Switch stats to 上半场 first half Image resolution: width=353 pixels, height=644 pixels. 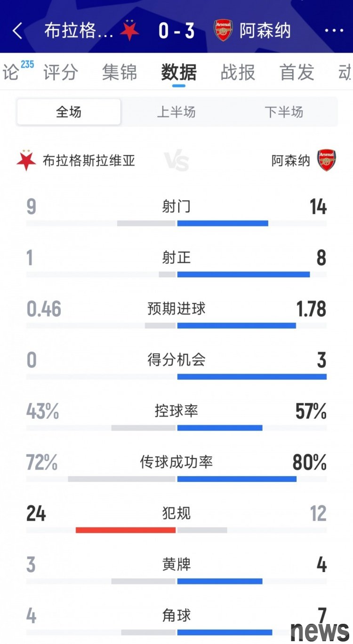176,112
